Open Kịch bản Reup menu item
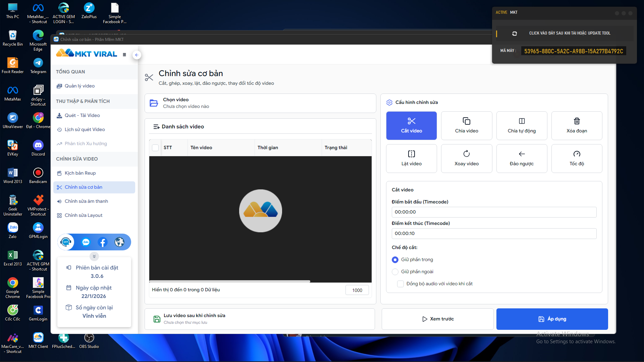This screenshot has height=362, width=644. pyautogui.click(x=94, y=173)
